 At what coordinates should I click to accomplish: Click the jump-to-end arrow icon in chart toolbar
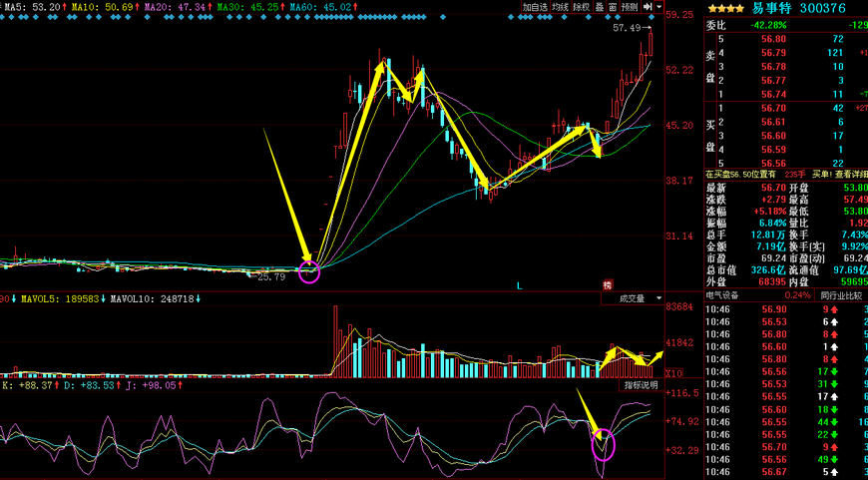(648, 7)
